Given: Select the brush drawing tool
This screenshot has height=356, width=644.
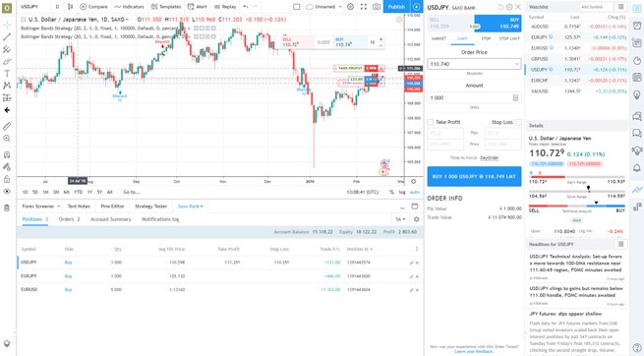Looking at the screenshot, I should [7, 62].
